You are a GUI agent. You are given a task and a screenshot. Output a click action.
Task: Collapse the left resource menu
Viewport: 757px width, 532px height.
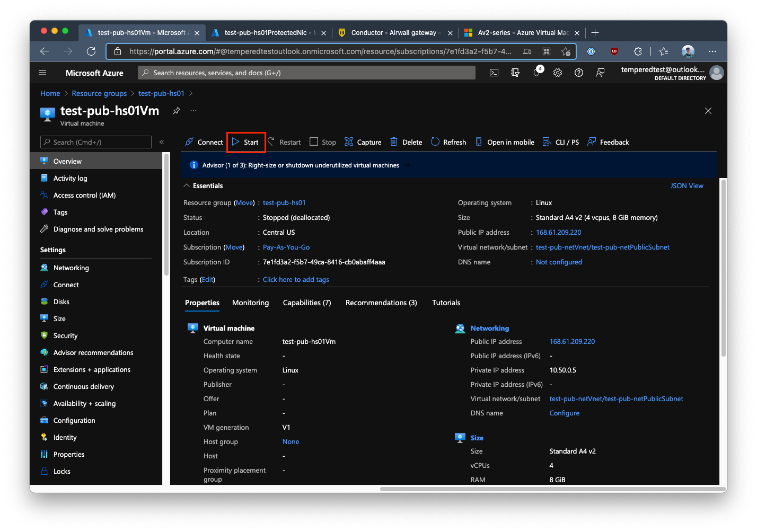(162, 142)
